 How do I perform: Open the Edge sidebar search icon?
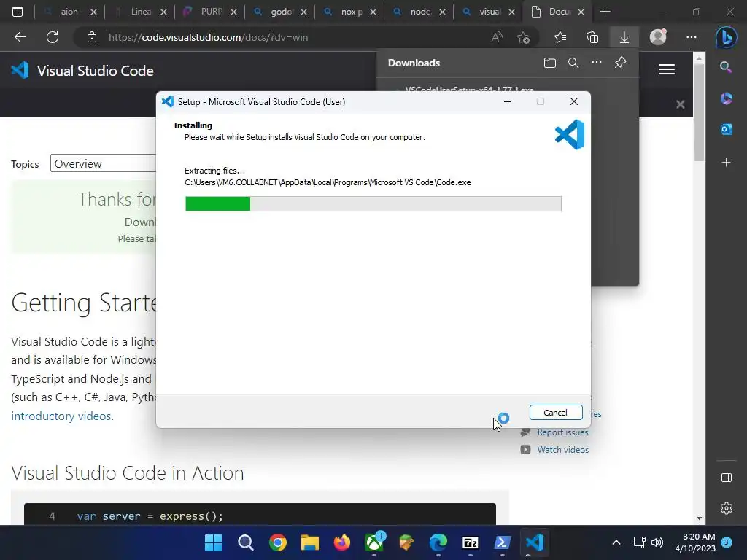(726, 67)
